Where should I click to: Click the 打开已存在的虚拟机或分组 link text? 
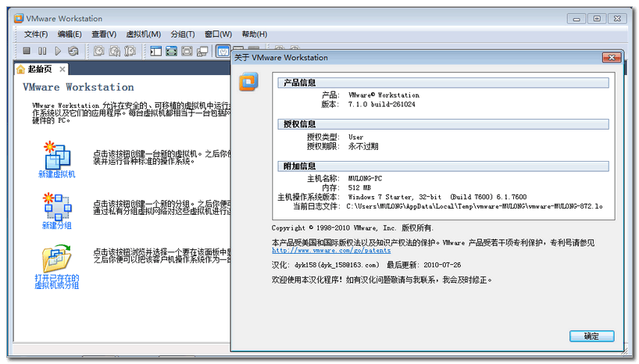click(57, 281)
